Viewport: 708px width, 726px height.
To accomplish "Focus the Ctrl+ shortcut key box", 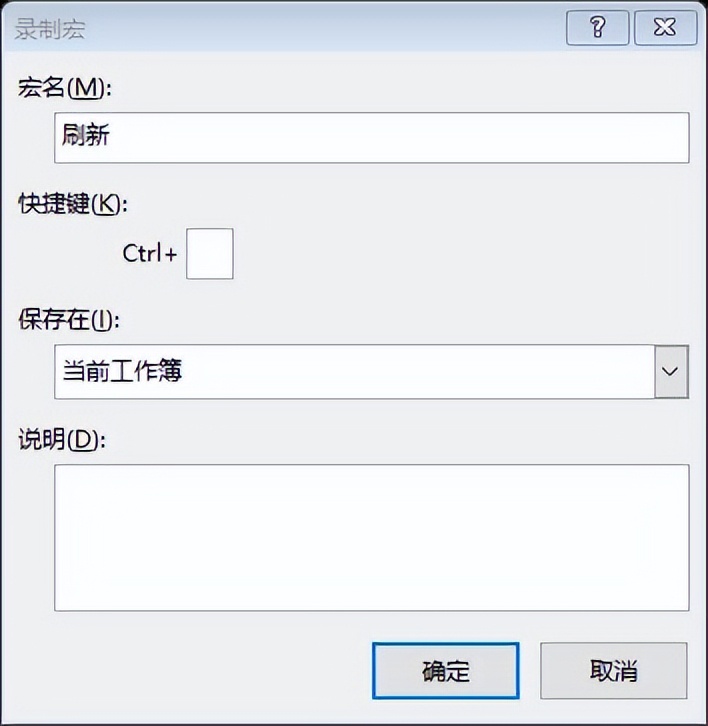I will point(210,254).
